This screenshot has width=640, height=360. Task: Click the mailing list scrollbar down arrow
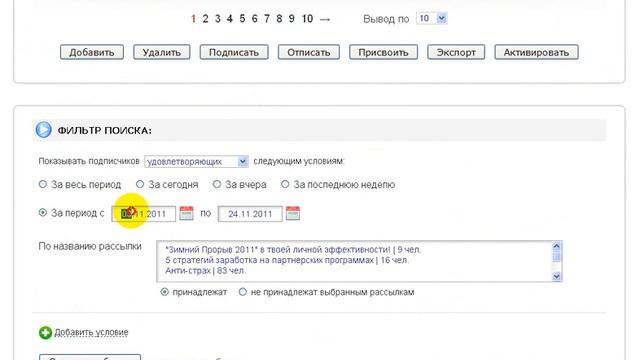[556, 276]
